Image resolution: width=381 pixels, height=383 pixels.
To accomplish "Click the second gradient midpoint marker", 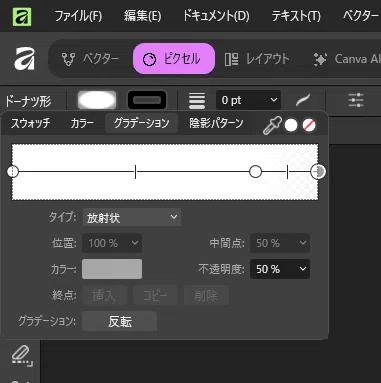I will 287,172.
